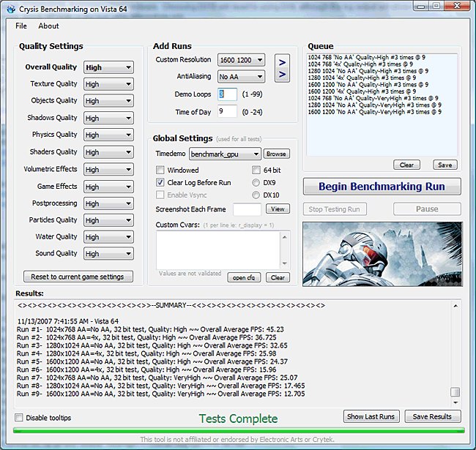Open the Water Quality dropdown
The image size is (476, 450).
pos(108,236)
